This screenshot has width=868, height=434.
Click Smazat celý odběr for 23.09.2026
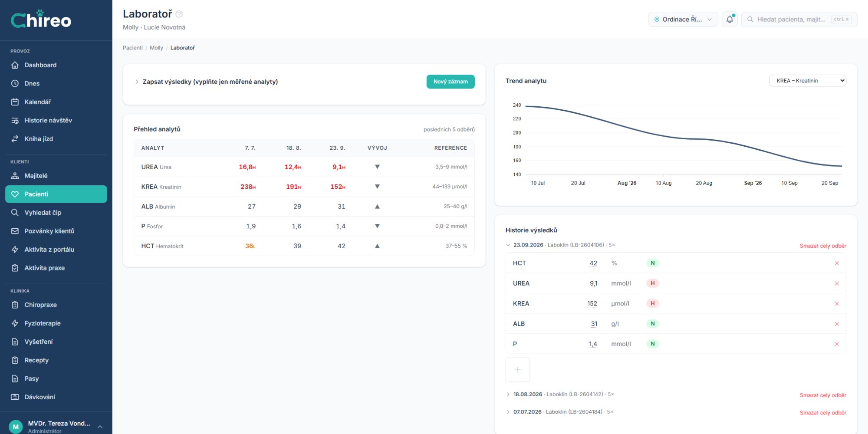click(x=823, y=246)
